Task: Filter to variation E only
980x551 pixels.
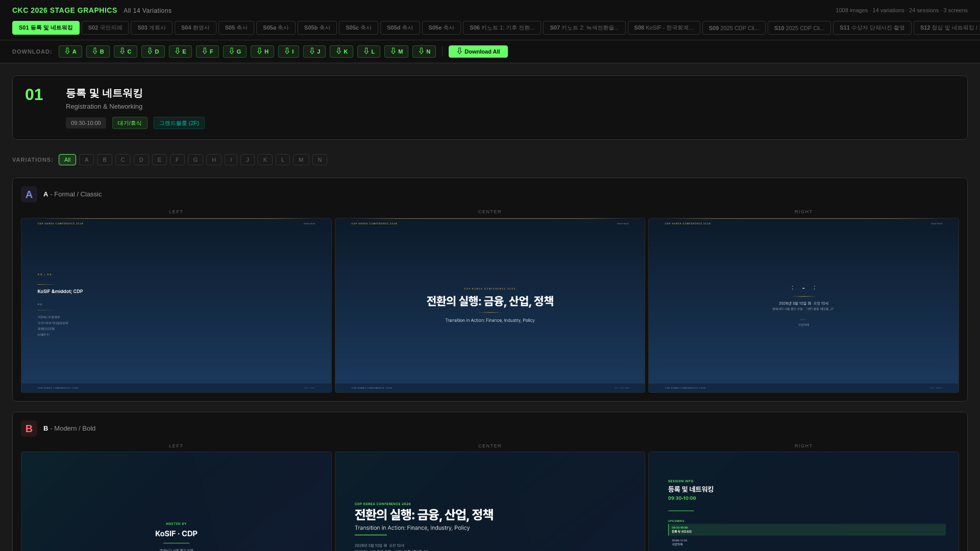Action: [x=159, y=160]
